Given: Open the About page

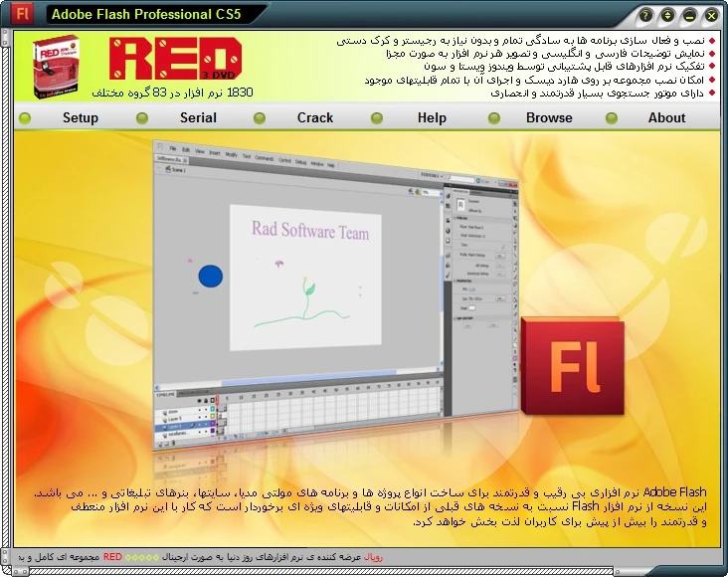Looking at the screenshot, I should 666,117.
